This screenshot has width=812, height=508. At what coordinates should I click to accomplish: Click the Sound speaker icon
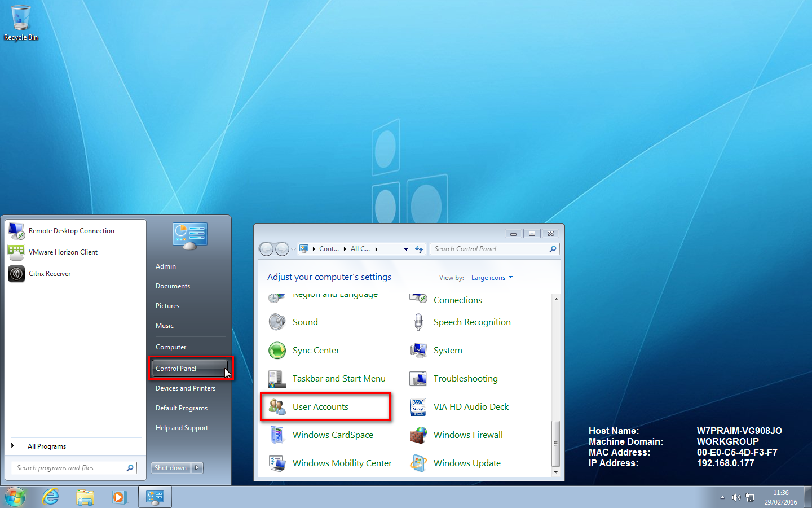click(277, 322)
